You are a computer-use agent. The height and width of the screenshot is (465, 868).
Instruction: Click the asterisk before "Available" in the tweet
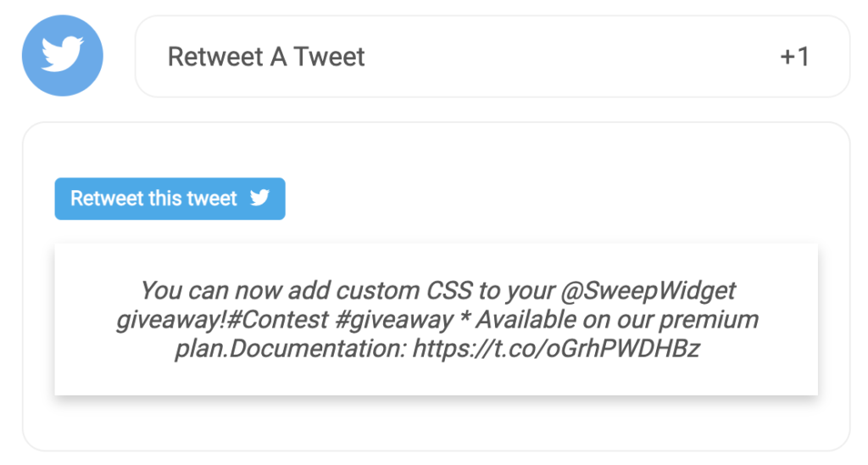[x=465, y=318]
